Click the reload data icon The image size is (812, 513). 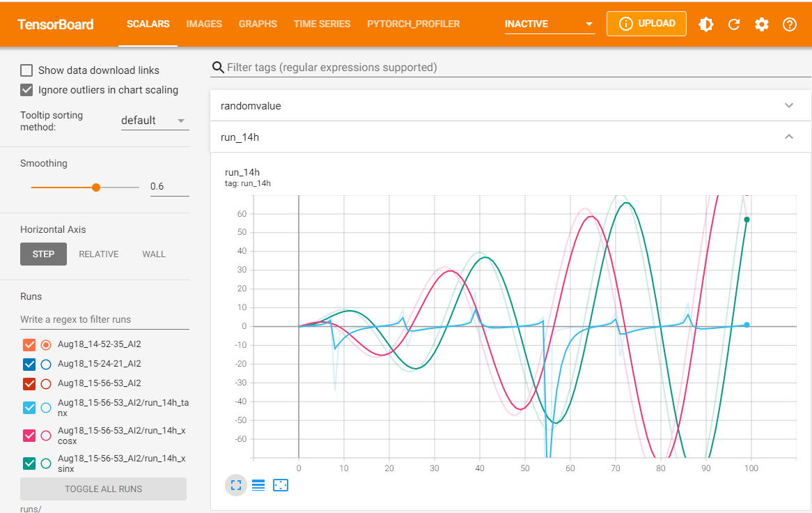[734, 24]
